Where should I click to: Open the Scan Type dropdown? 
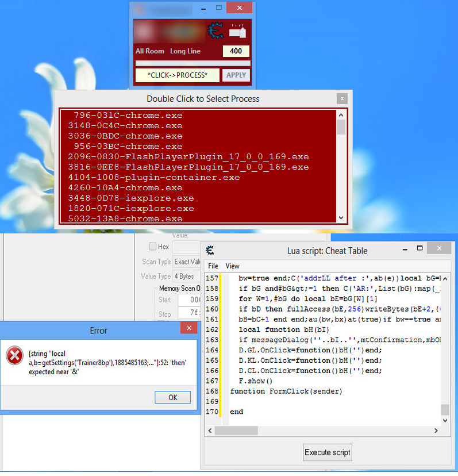pos(186,262)
